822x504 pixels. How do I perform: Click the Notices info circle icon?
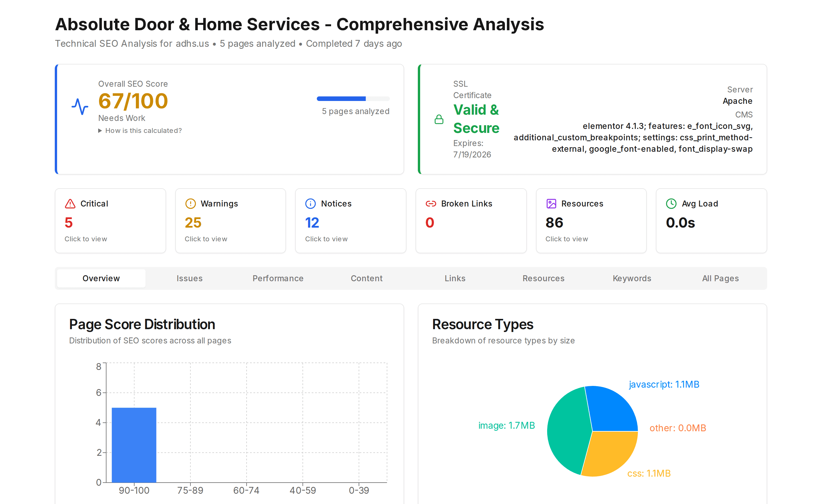(x=311, y=204)
